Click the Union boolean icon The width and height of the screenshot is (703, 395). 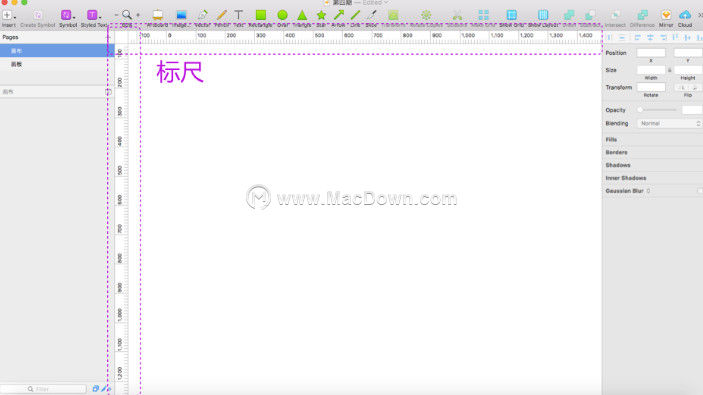click(569, 15)
